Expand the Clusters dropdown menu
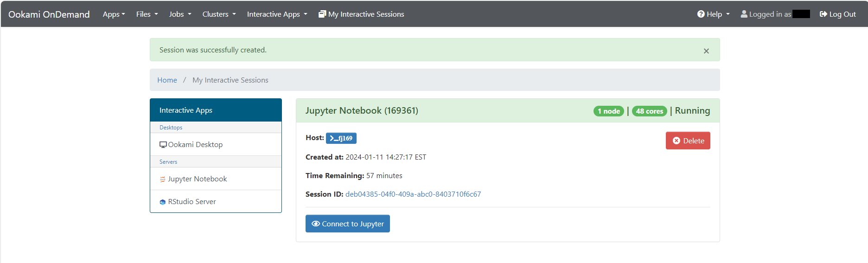The width and height of the screenshot is (868, 263). (x=219, y=14)
